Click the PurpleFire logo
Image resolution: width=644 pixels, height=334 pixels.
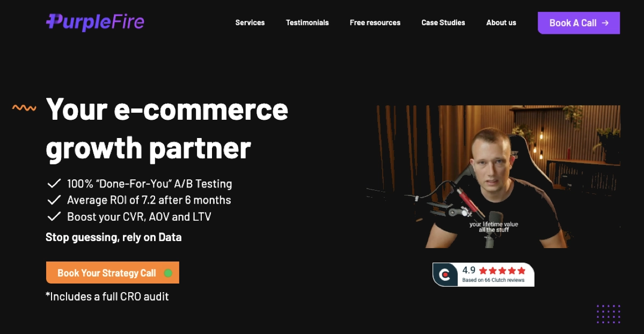[x=95, y=22]
